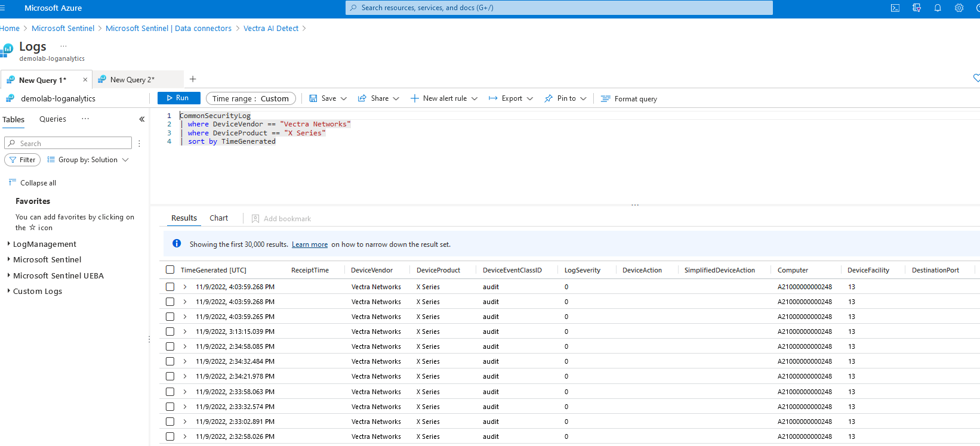Run the query
This screenshot has width=980, height=446.
(x=178, y=98)
